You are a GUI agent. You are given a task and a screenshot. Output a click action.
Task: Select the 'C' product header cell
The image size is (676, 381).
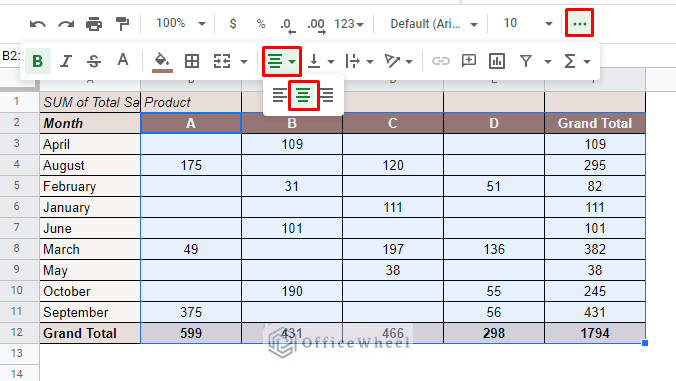393,123
